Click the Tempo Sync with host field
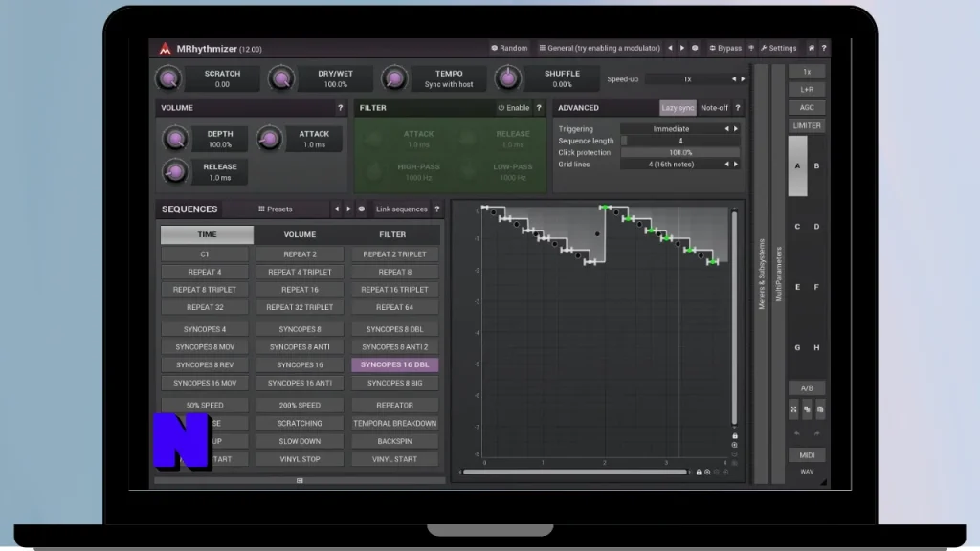The image size is (980, 551). (x=449, y=78)
